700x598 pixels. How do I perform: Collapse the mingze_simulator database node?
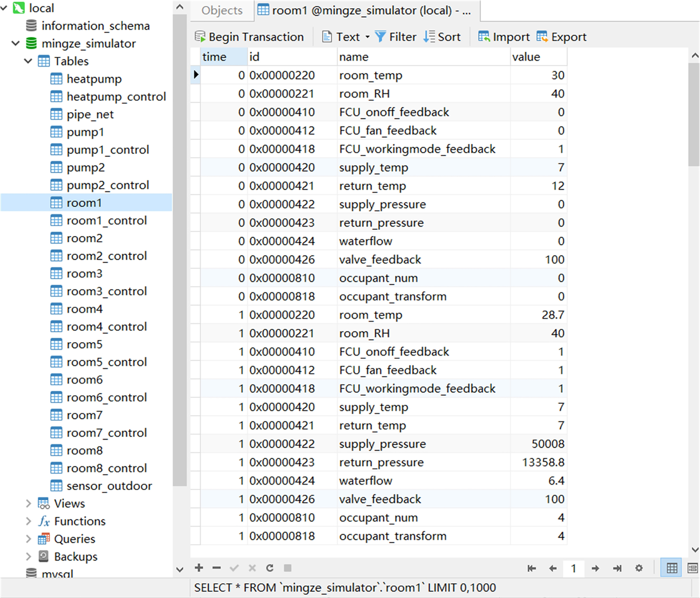(x=16, y=43)
